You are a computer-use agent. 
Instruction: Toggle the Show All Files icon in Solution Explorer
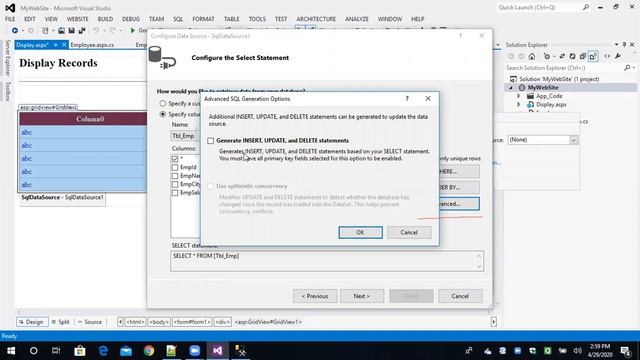click(593, 56)
